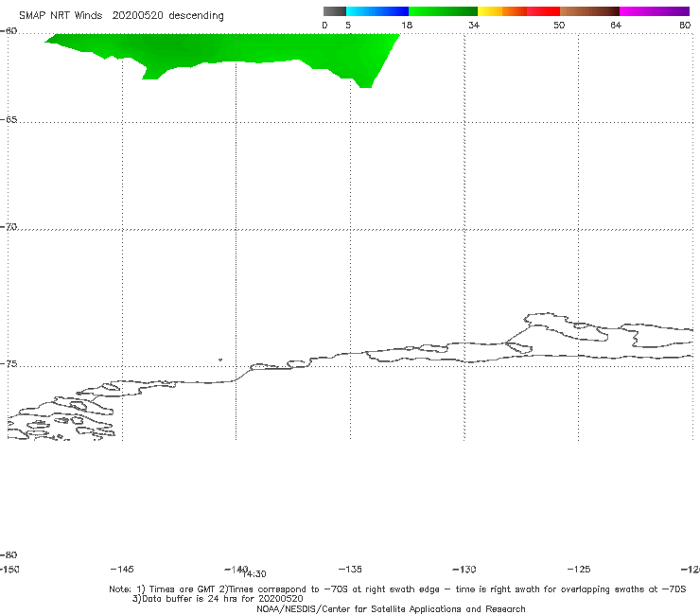700x615 pixels.
Task: Click the color bar label 18
Action: click(407, 26)
